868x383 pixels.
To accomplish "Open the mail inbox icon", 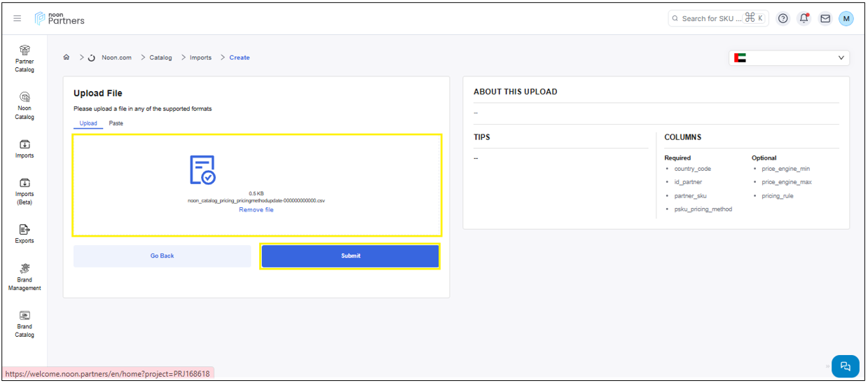I will point(825,19).
